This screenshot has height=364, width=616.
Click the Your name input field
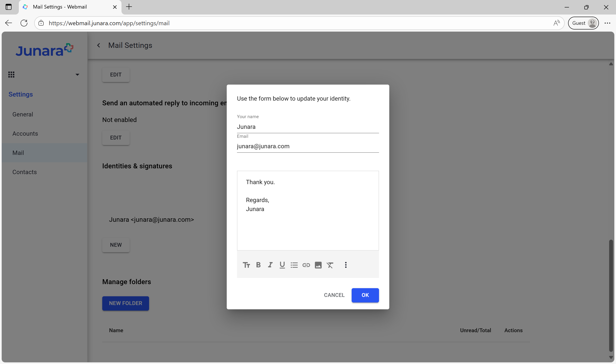click(x=308, y=127)
